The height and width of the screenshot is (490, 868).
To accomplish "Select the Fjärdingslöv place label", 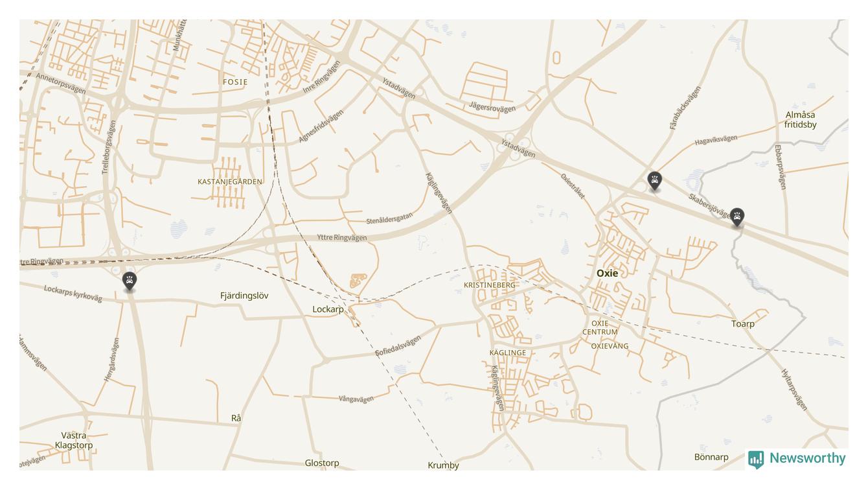I will [244, 296].
